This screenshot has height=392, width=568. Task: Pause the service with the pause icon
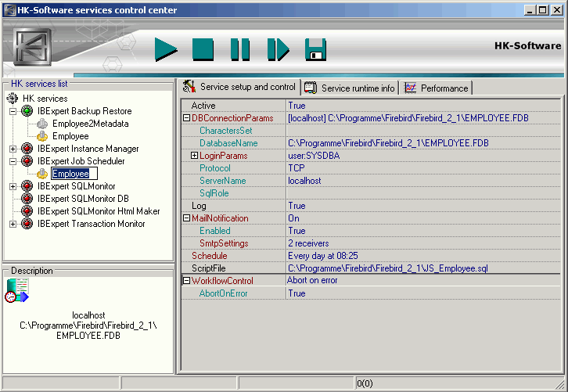tap(240, 49)
